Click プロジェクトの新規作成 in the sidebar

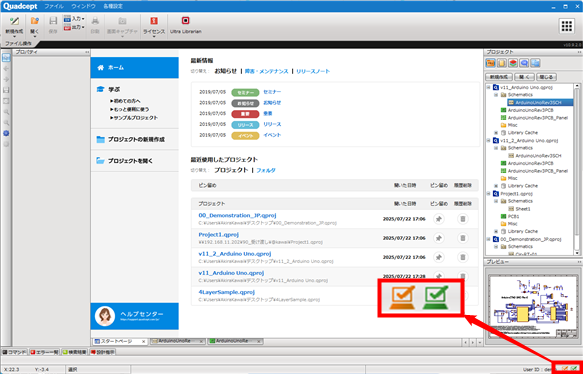[135, 139]
